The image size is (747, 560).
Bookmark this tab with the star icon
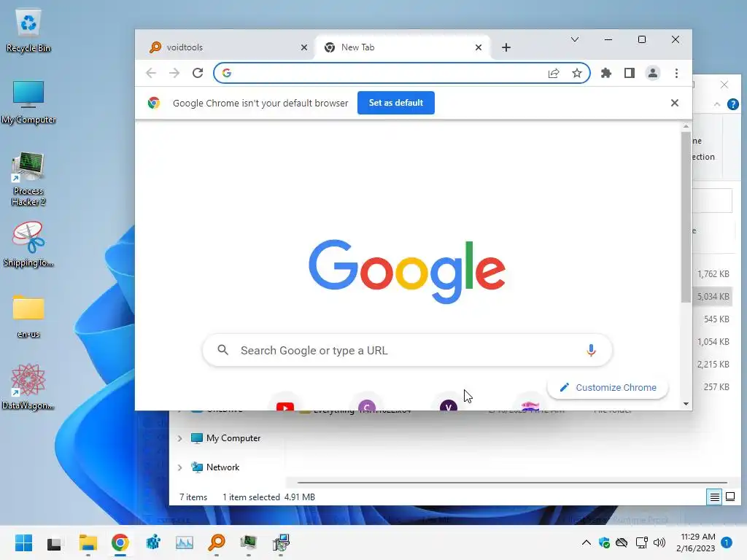[577, 73]
